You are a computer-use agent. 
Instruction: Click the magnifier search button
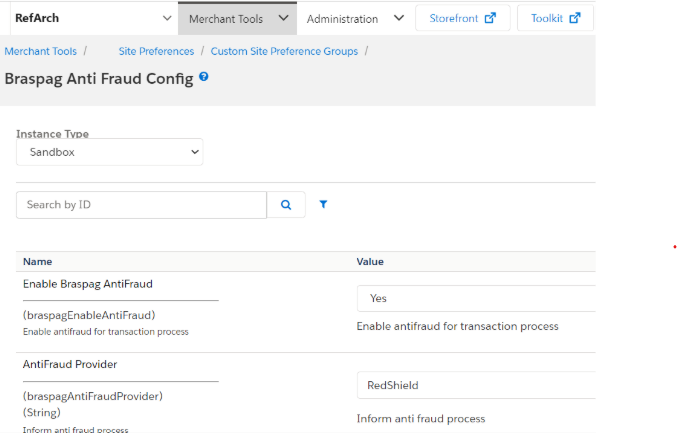pyautogui.click(x=286, y=205)
